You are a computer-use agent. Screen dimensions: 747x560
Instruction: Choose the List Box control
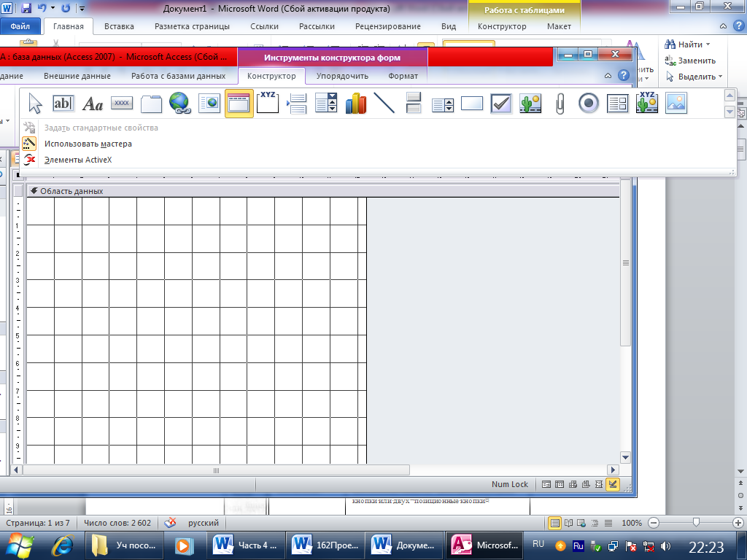coord(443,104)
